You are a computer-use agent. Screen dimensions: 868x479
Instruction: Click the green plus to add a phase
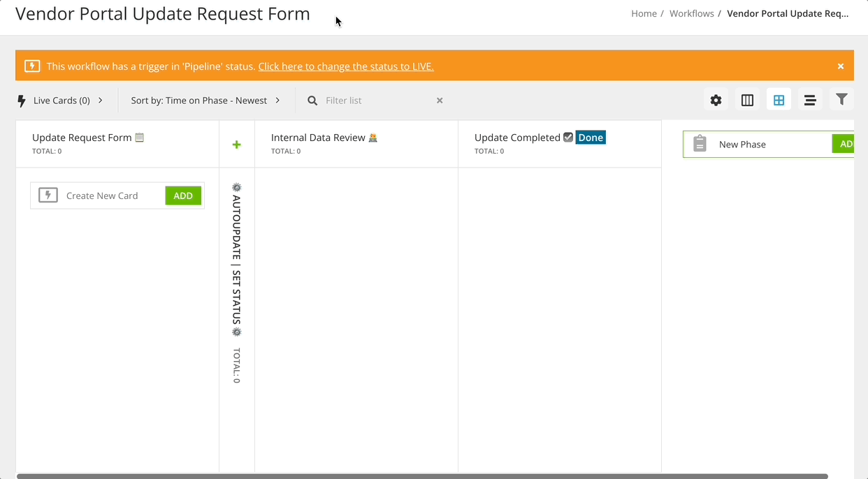click(x=236, y=145)
